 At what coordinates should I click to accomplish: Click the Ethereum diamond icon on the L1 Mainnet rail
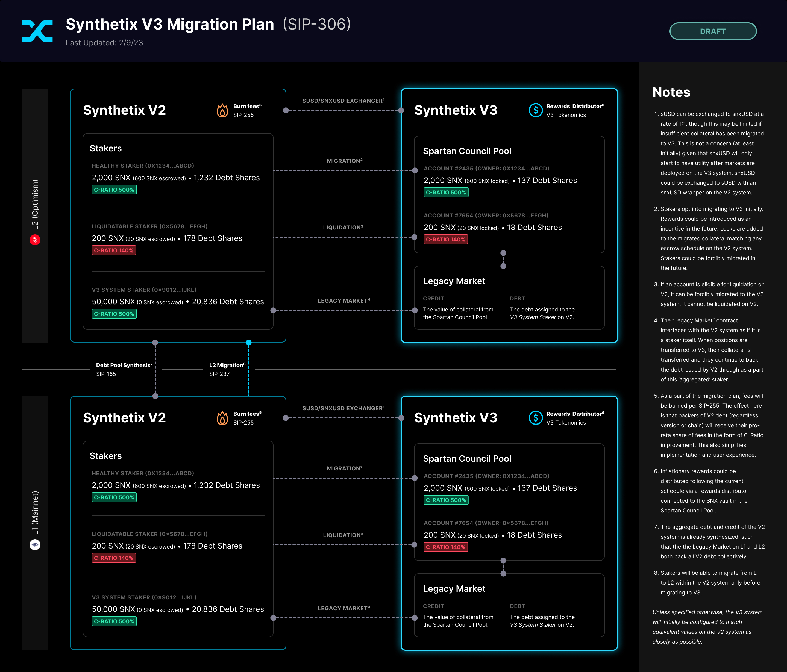[x=34, y=545]
